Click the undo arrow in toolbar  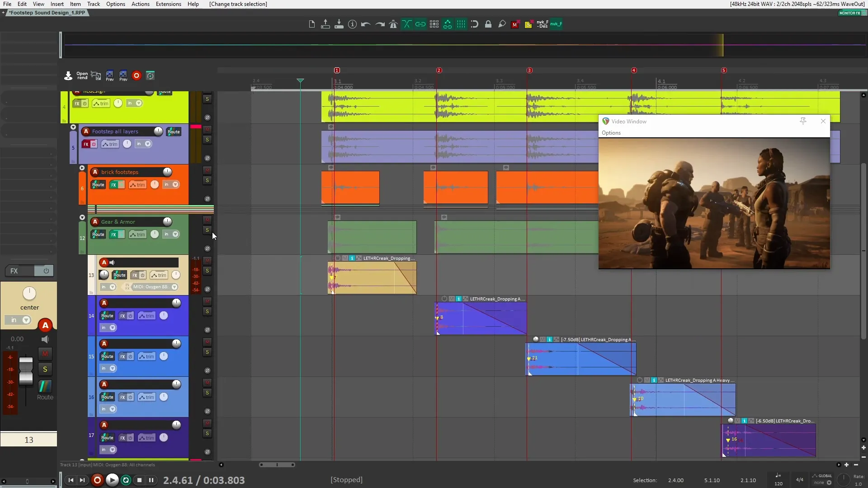366,24
